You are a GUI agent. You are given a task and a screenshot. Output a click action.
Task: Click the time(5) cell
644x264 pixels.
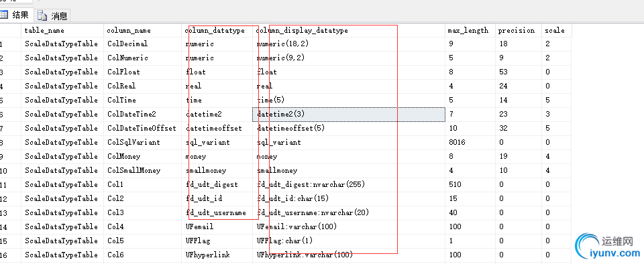349,100
